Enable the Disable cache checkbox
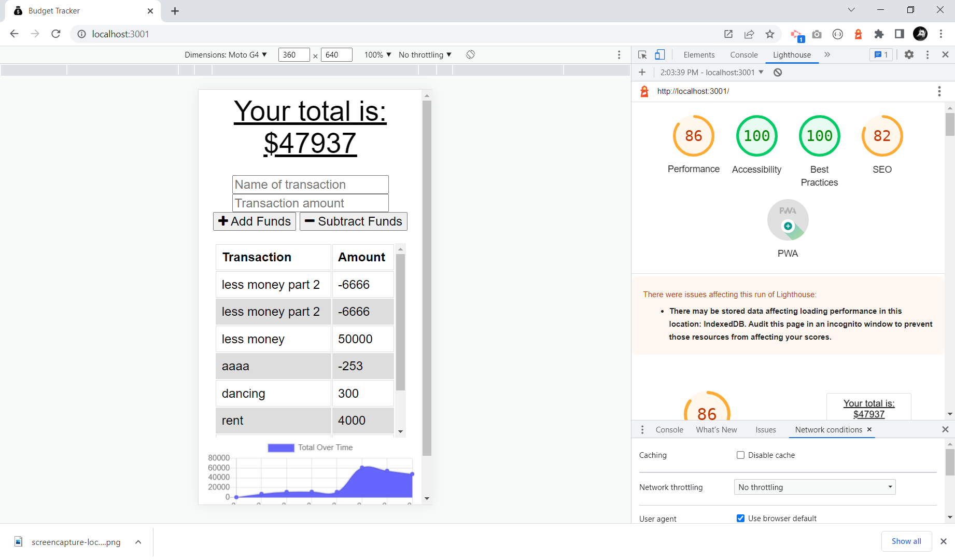Screen dimensions: 955x560 click(741, 455)
